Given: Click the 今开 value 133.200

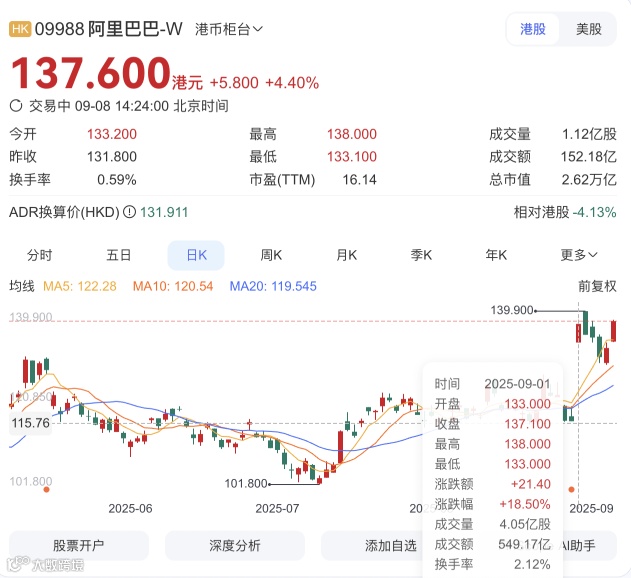Looking at the screenshot, I should (x=112, y=134).
